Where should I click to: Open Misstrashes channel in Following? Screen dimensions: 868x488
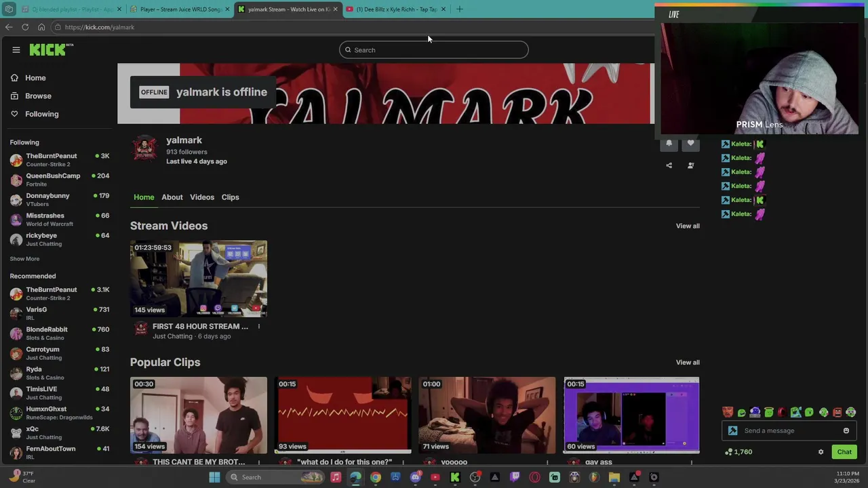coord(60,220)
